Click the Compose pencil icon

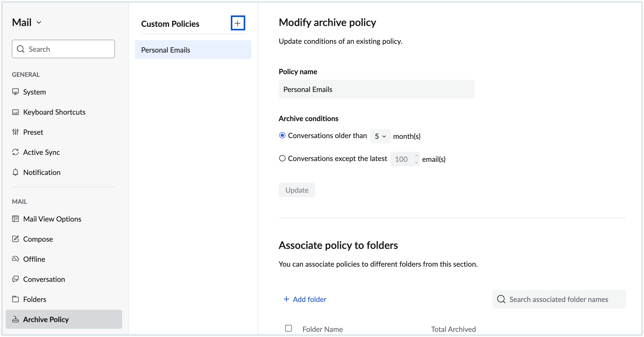15,239
